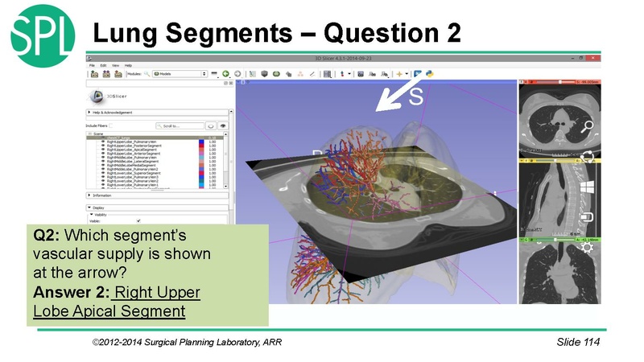Open the crosshair options dropdown arrow
This screenshot has width=644, height=362.
[x=407, y=74]
